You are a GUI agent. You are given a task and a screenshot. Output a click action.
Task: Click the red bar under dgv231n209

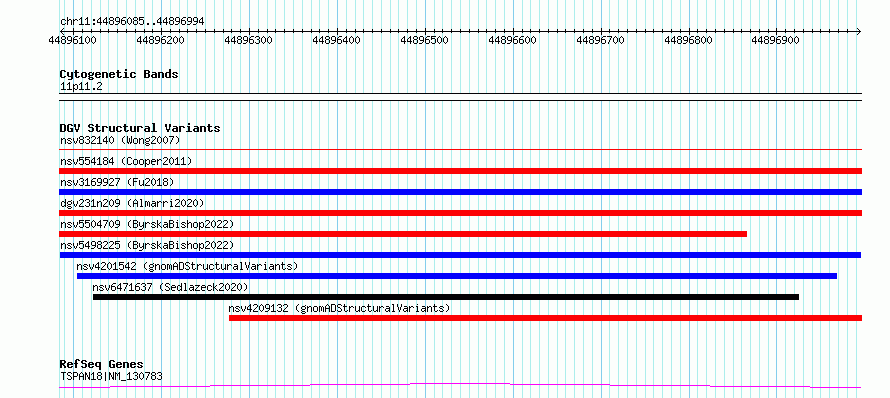point(460,213)
